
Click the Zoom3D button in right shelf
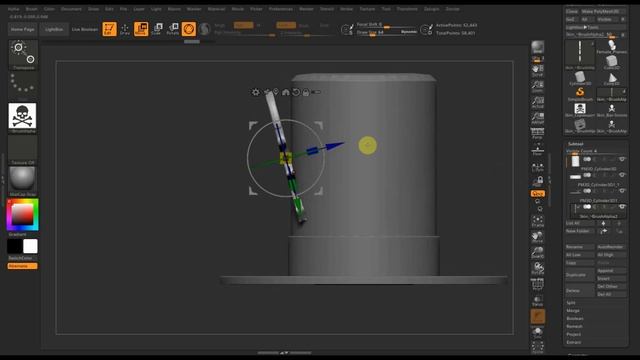538,253
